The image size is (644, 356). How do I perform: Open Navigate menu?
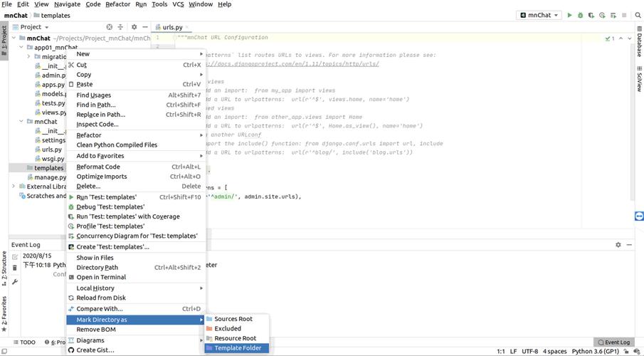(68, 4)
